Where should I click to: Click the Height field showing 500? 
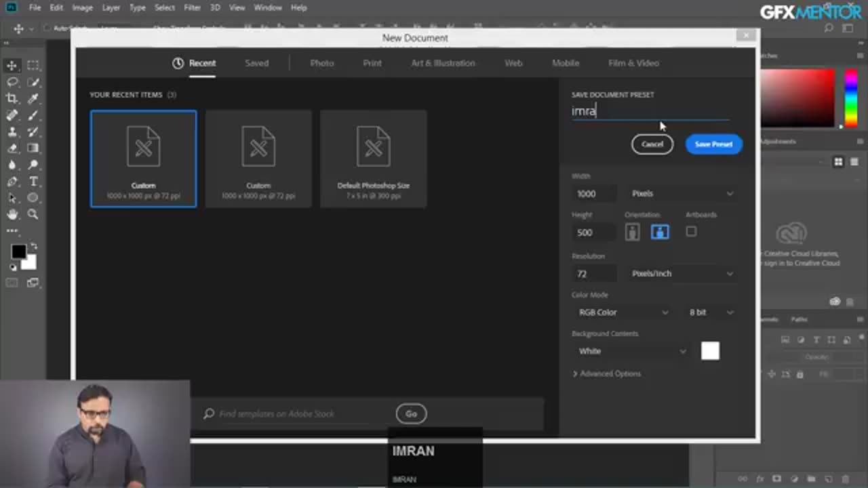pyautogui.click(x=594, y=232)
